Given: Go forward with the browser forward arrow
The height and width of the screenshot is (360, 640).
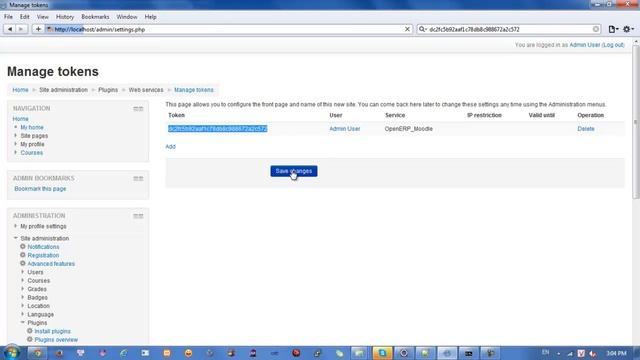Looking at the screenshot, I should point(21,29).
